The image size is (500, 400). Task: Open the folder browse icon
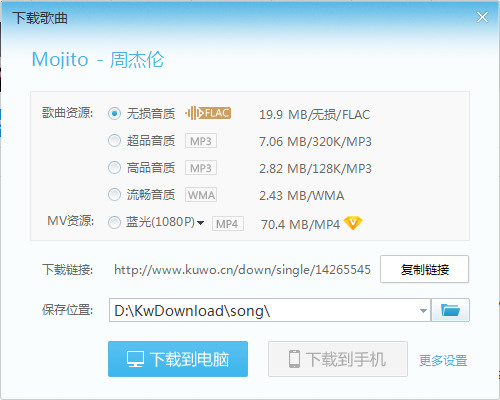click(x=450, y=310)
